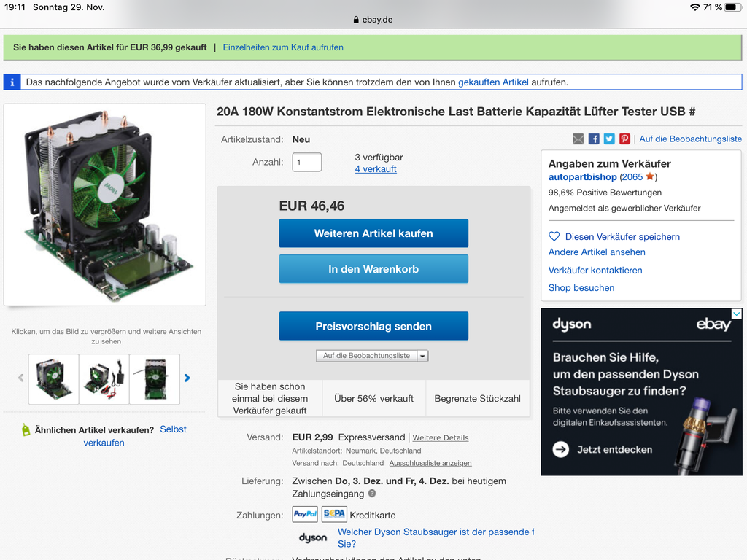Viewport: 747px width, 560px height.
Task: Click the blue info icon in notice bar
Action: (12, 82)
